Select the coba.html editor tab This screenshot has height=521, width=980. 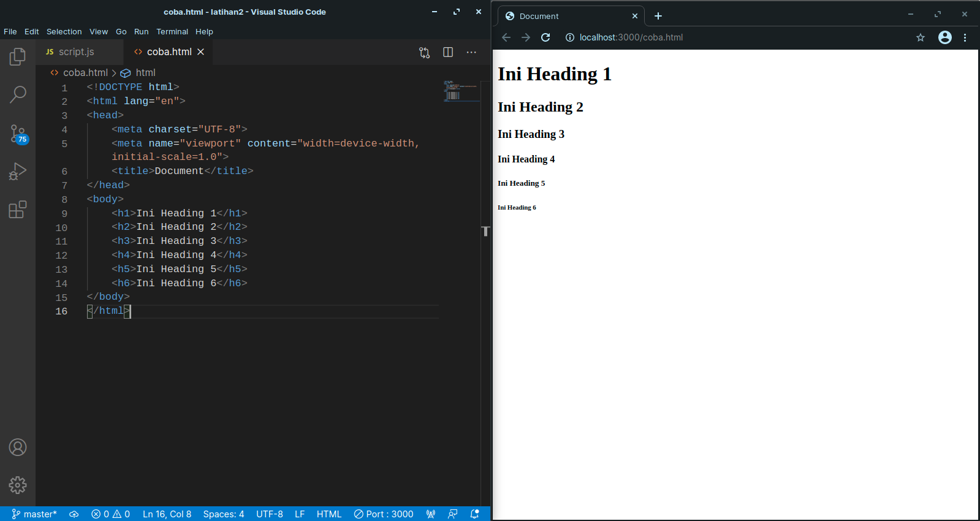point(169,52)
